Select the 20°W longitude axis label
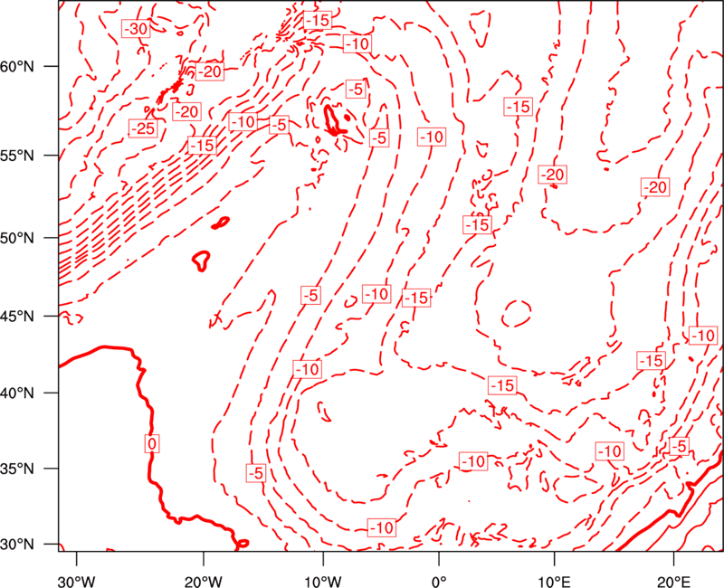724x588 pixels. click(x=203, y=581)
